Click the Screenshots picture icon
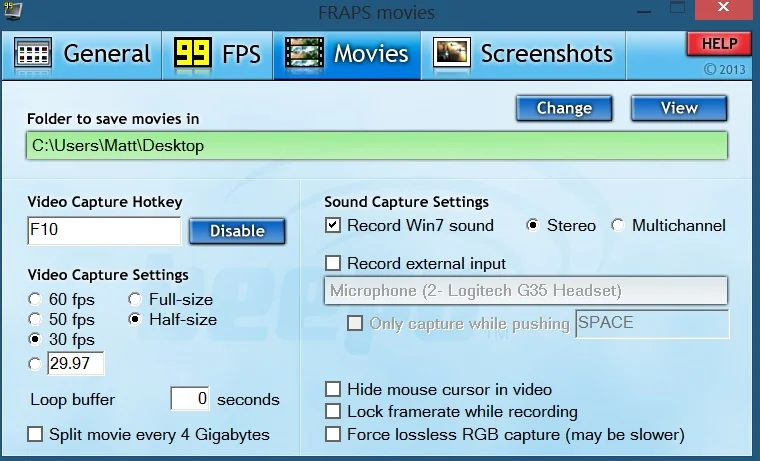Viewport: 760px width, 461px height. point(451,52)
